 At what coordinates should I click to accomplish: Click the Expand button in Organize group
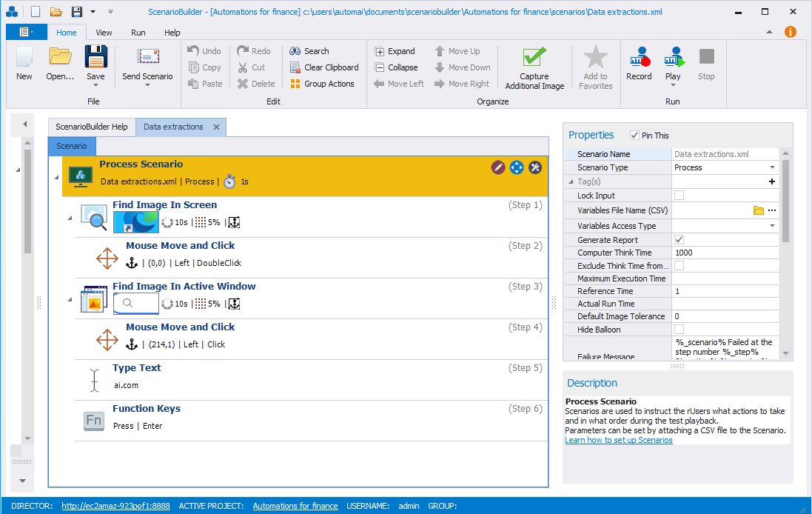tap(395, 51)
